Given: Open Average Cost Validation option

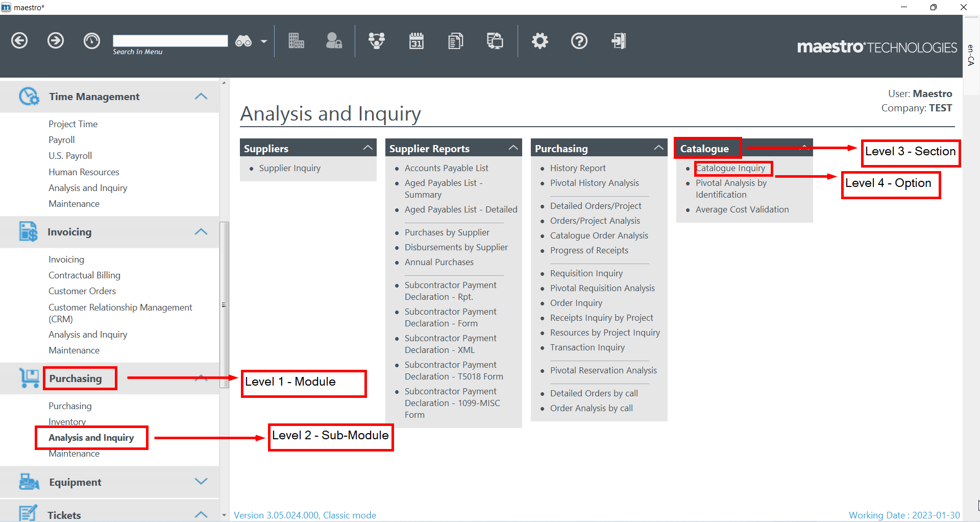Looking at the screenshot, I should [x=742, y=209].
